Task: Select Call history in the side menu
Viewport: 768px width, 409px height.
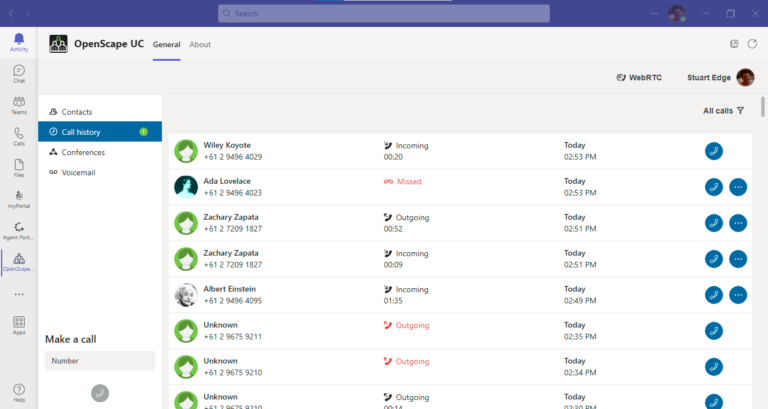Action: pyautogui.click(x=100, y=132)
